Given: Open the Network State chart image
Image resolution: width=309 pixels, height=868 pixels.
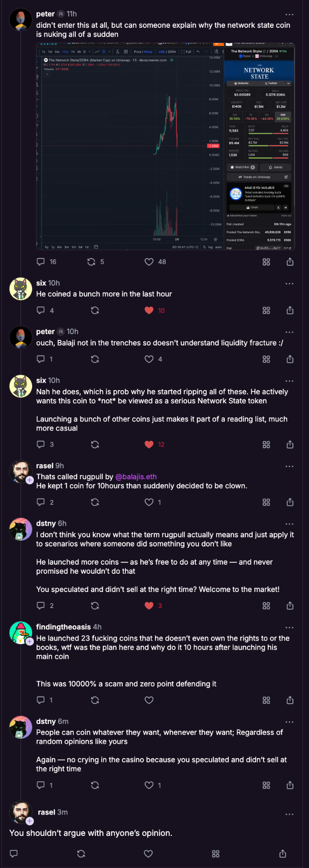Looking at the screenshot, I should [x=165, y=146].
